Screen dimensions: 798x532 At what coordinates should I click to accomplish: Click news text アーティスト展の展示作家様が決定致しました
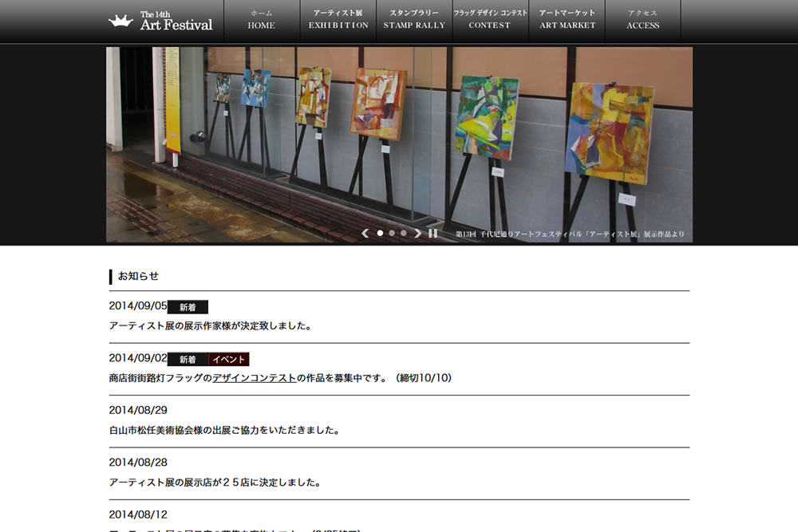[x=210, y=326]
